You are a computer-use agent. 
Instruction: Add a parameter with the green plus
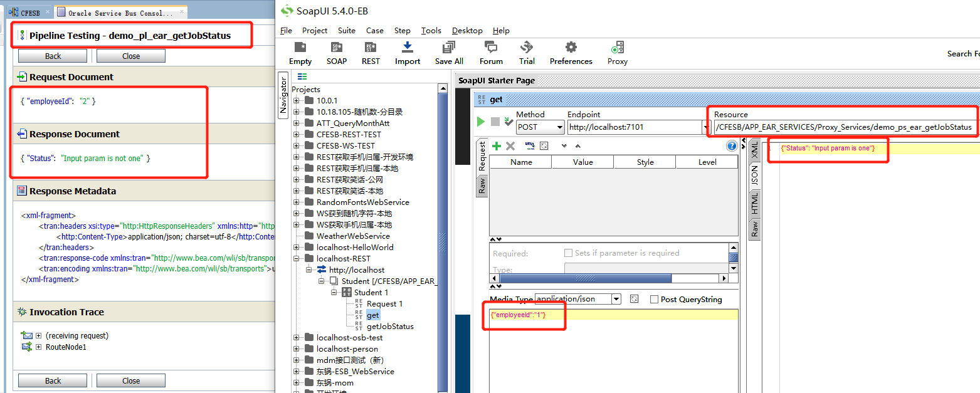tap(497, 146)
